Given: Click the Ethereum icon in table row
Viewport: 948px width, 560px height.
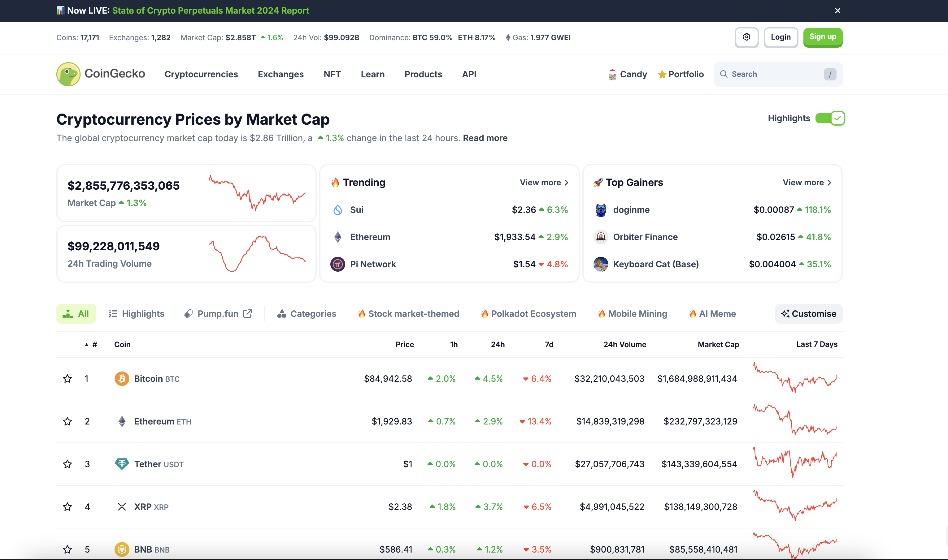Looking at the screenshot, I should (x=122, y=421).
